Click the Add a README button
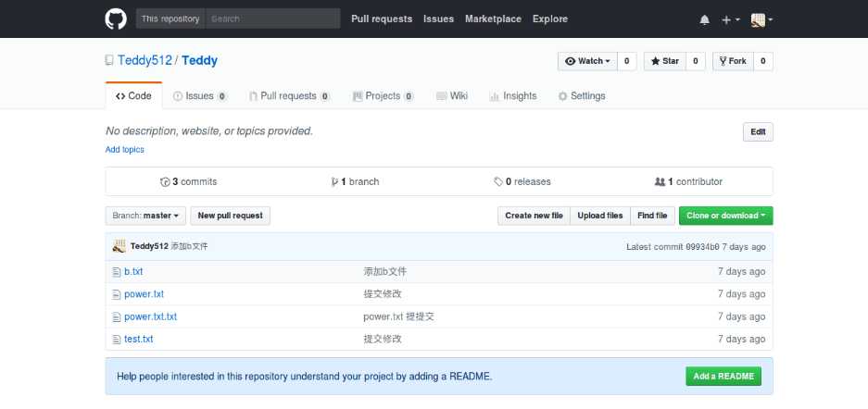868x409 pixels. pyautogui.click(x=723, y=377)
